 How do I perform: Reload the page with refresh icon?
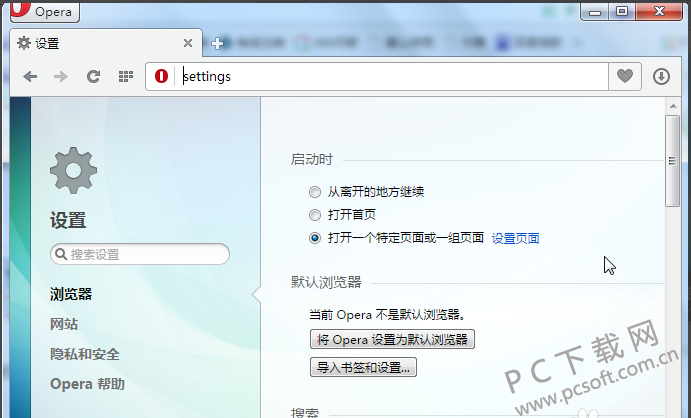click(93, 77)
